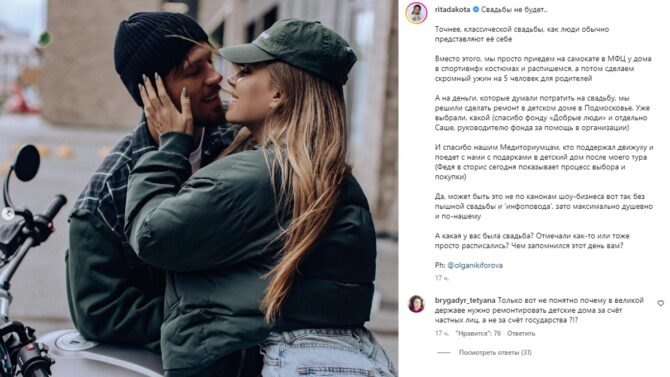Click the comment's 17 ч. timestamp

point(442,333)
